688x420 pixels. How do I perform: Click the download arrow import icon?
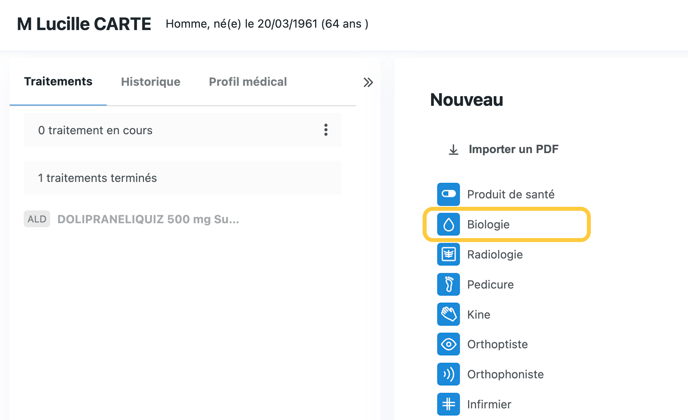(x=453, y=150)
